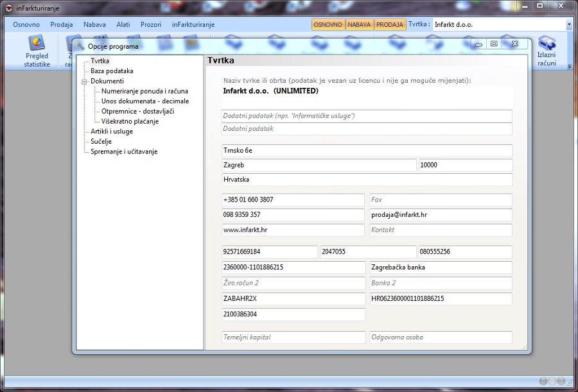Image resolution: width=578 pixels, height=392 pixels.
Task: Click the city field Zagreb
Action: point(319,165)
